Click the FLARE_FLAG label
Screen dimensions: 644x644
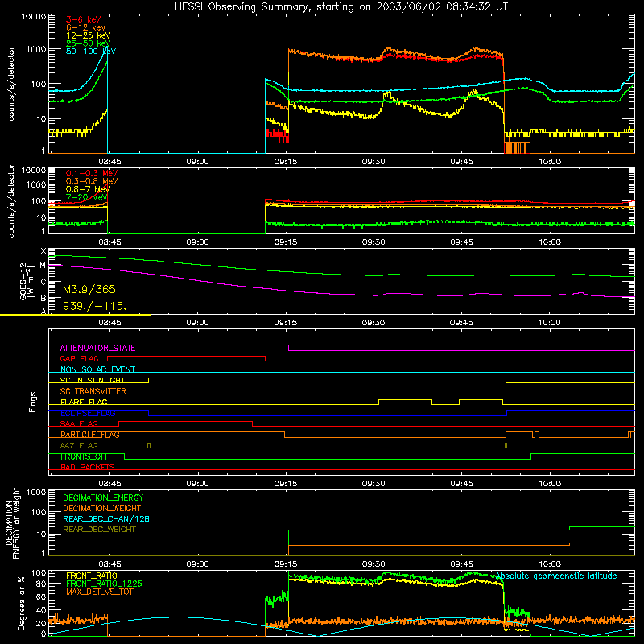click(x=84, y=402)
